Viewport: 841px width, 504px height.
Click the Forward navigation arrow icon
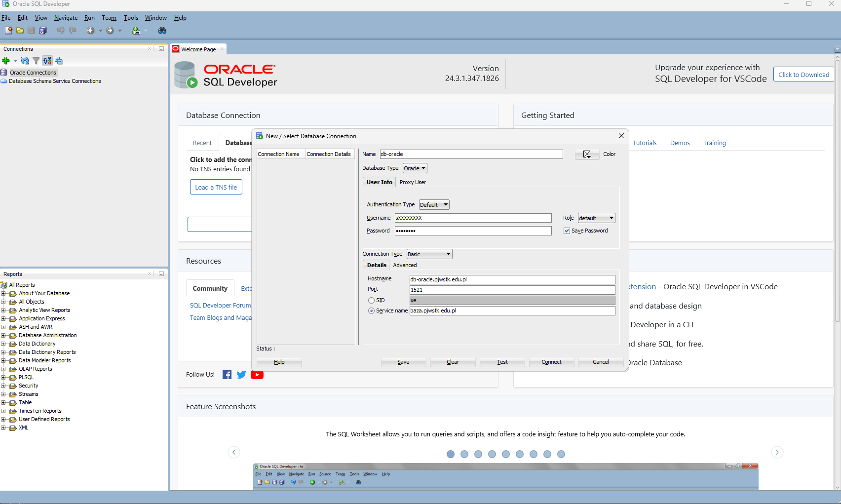(x=110, y=31)
